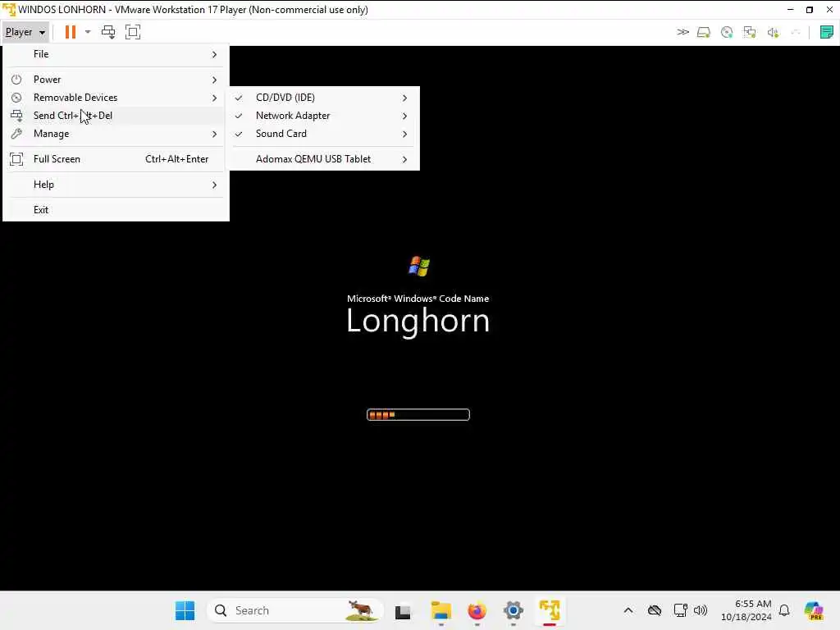Open the Network Adapter device entry
840x630 pixels.
[325, 116]
